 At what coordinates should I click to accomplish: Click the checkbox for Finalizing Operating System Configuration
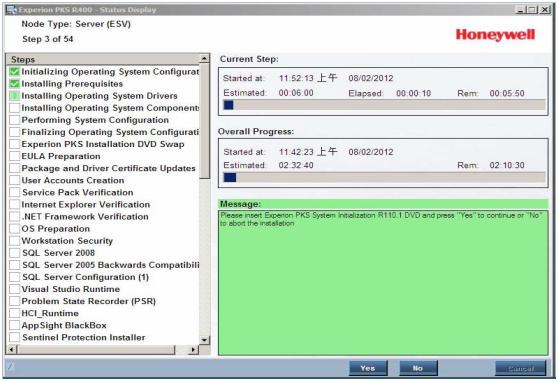pyautogui.click(x=15, y=132)
